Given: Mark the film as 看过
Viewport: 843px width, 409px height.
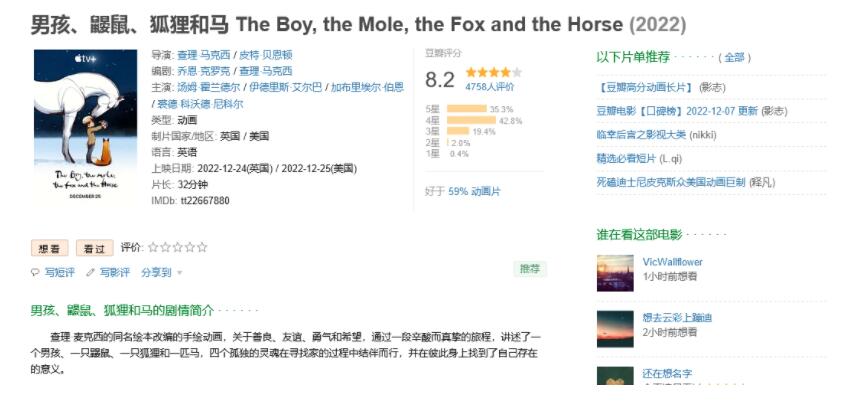Looking at the screenshot, I should click(x=95, y=248).
